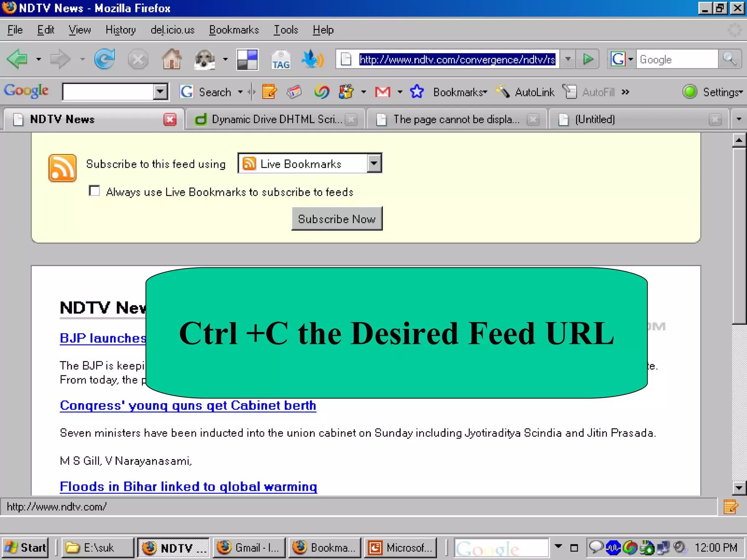The image size is (747, 560).
Task: Open the Google toolbar search box dropdown
Action: (x=160, y=92)
